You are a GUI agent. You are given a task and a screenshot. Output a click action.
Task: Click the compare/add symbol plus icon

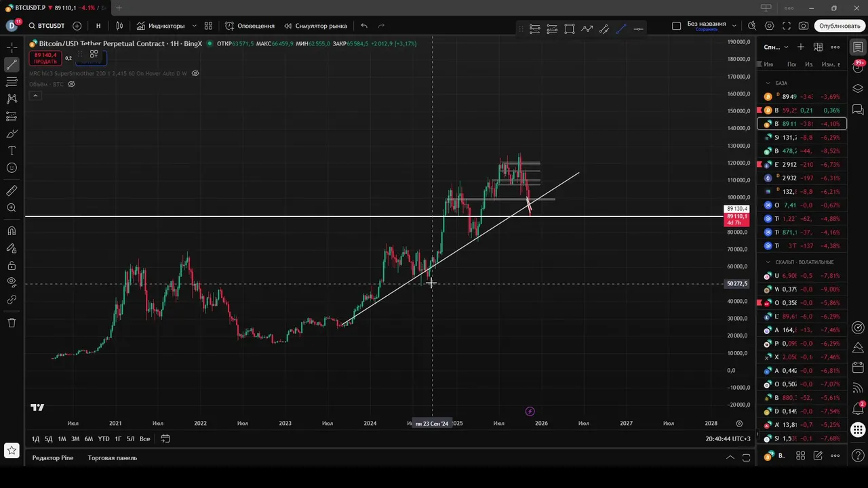coord(77,26)
